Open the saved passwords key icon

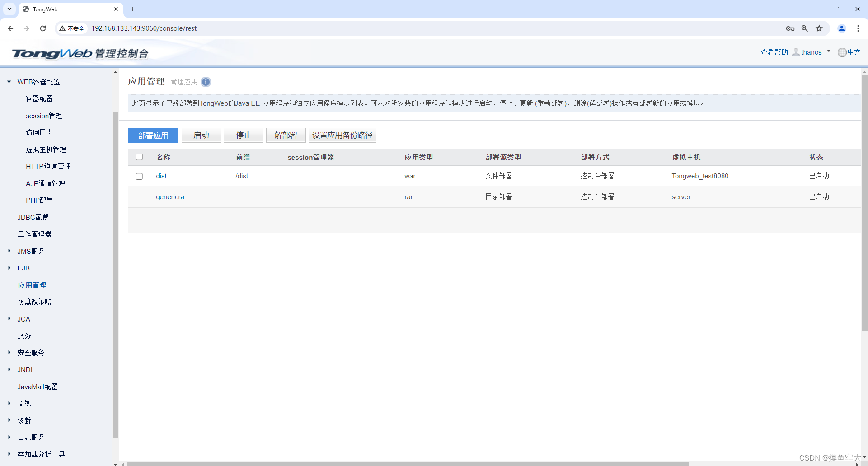790,28
